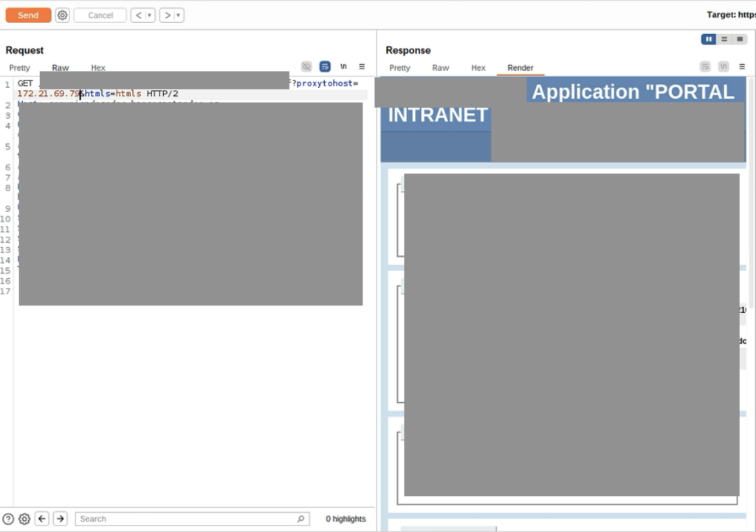Click the Cancel request button
The image size is (756, 532).
click(x=100, y=15)
